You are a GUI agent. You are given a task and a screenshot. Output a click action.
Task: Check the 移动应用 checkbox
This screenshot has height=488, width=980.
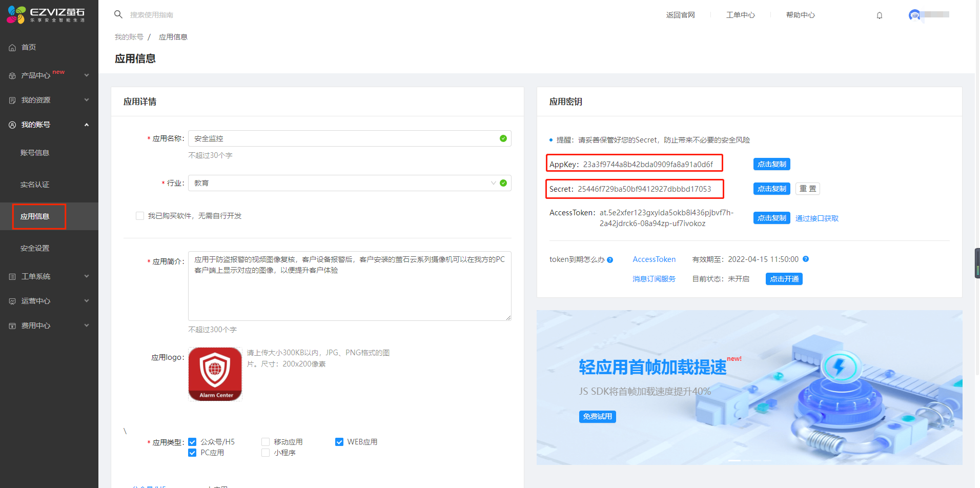tap(266, 442)
